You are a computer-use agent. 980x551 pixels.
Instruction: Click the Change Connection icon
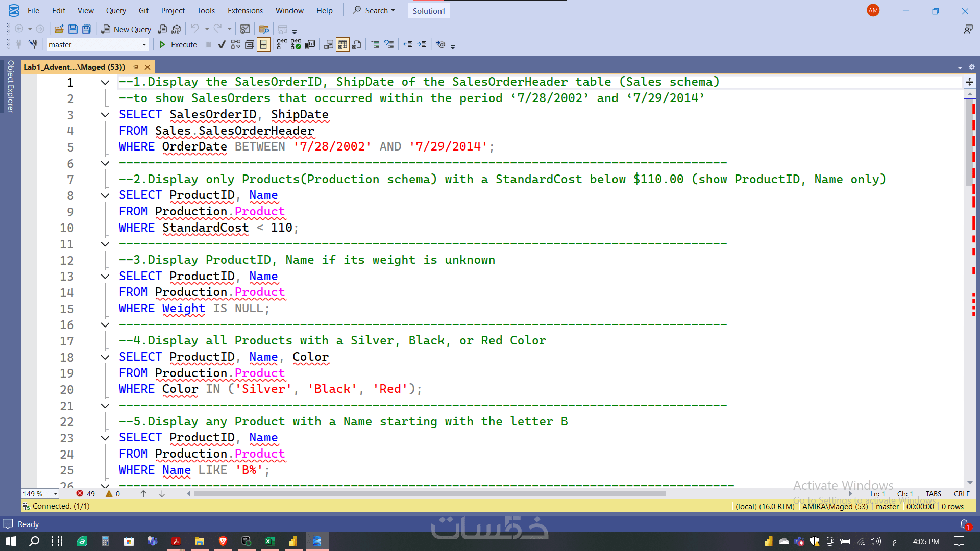(33, 45)
